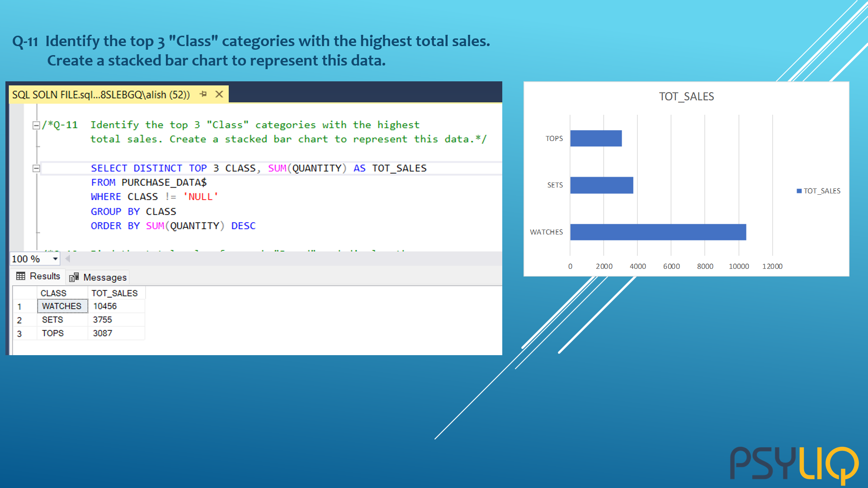Collapse the SELECT DISTINCT statement block
Viewport: 868px width, 488px height.
pos(36,169)
